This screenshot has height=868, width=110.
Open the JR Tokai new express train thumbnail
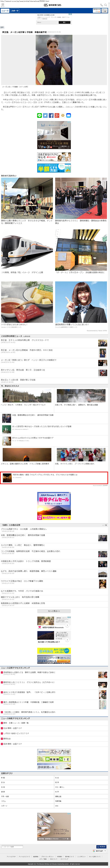(x=27, y=250)
